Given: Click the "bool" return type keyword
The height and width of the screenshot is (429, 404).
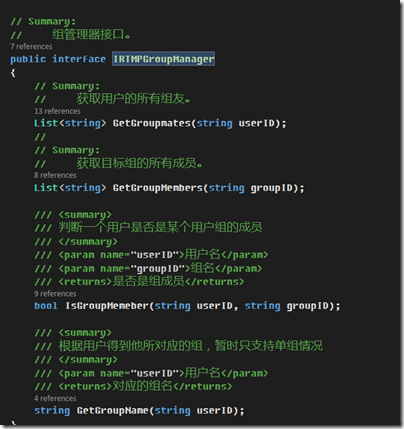Looking at the screenshot, I should [46, 306].
